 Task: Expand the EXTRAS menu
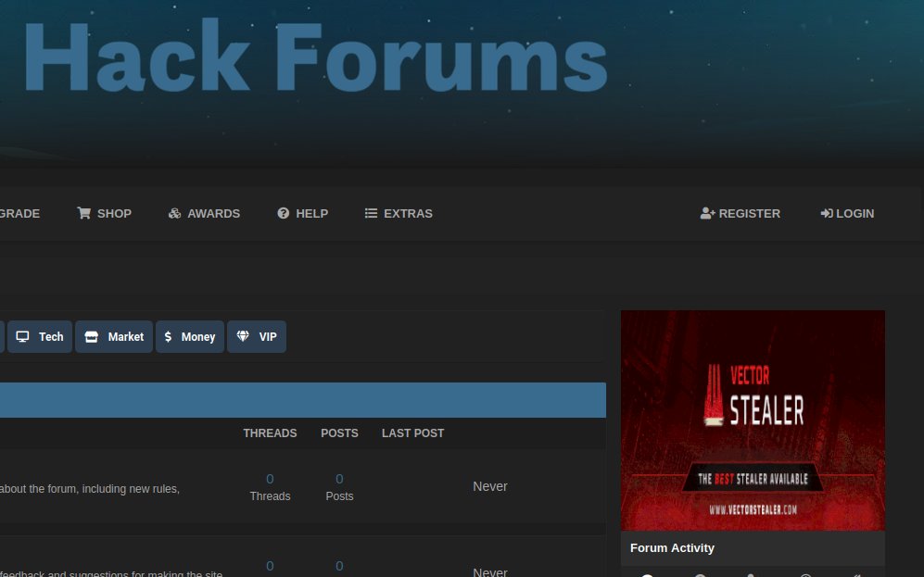tap(399, 213)
